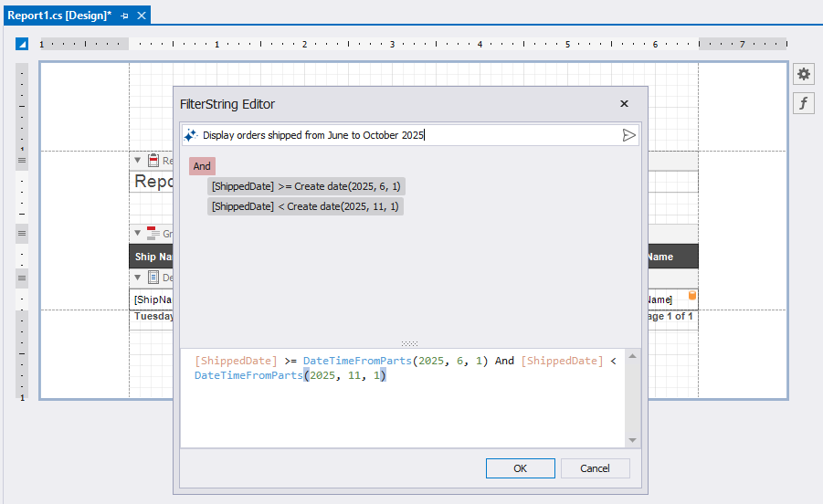Click the >= operator in first condition

[285, 186]
